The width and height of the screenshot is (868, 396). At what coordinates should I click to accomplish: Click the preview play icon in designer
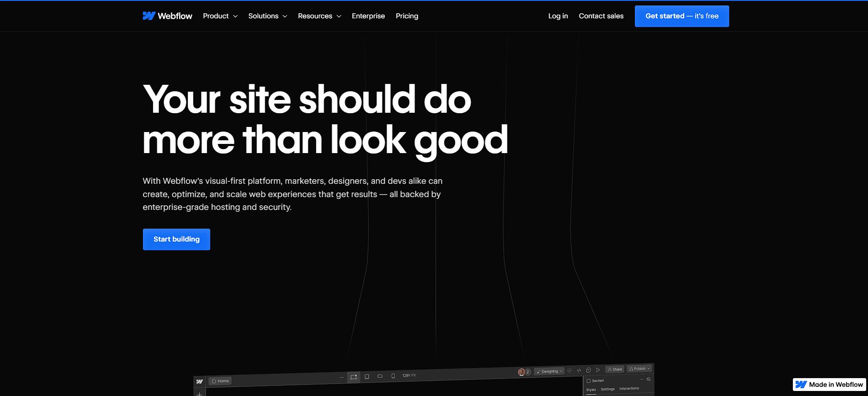click(598, 370)
